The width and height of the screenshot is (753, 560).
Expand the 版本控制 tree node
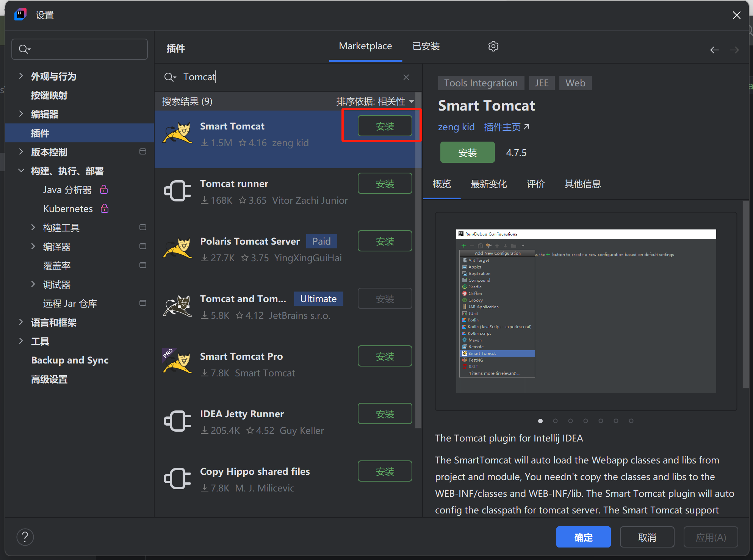click(21, 151)
